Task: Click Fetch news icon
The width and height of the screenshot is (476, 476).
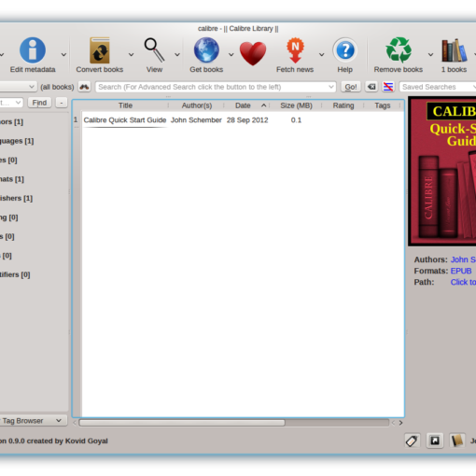Action: point(295,50)
